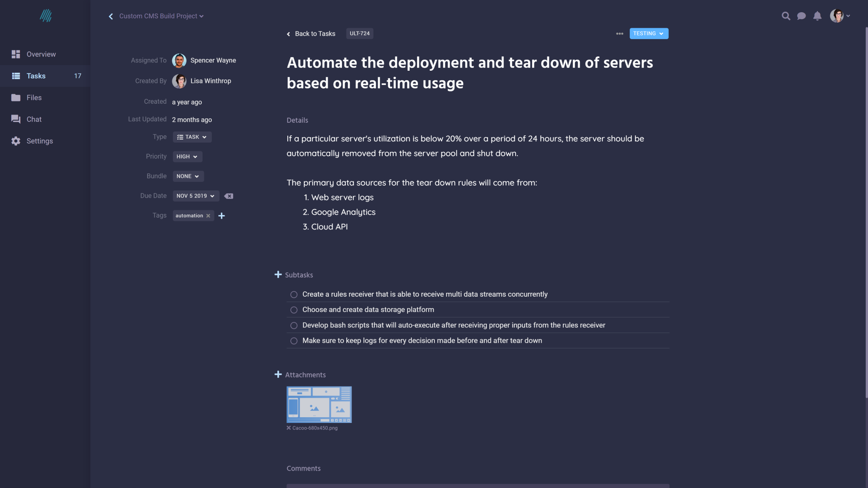This screenshot has height=488, width=868.
Task: Open 'Make sure to keep logs' subtask text
Action: [422, 341]
